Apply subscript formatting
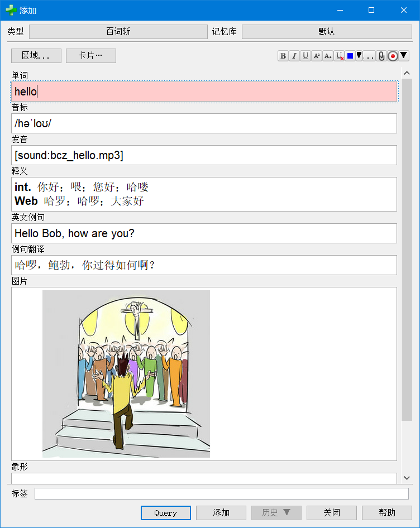This screenshot has height=528, width=420. click(328, 56)
